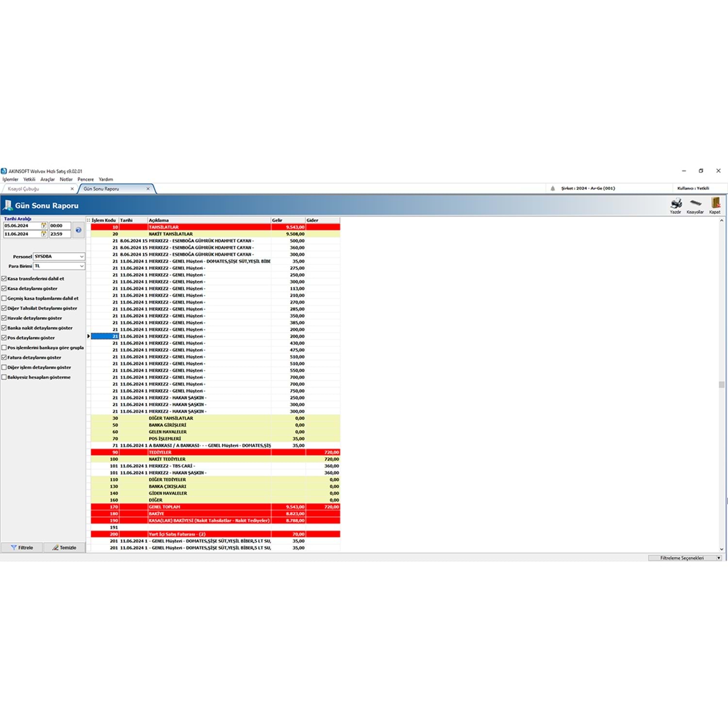
Task: Click the Yazdır printer icon
Action: coord(676,203)
